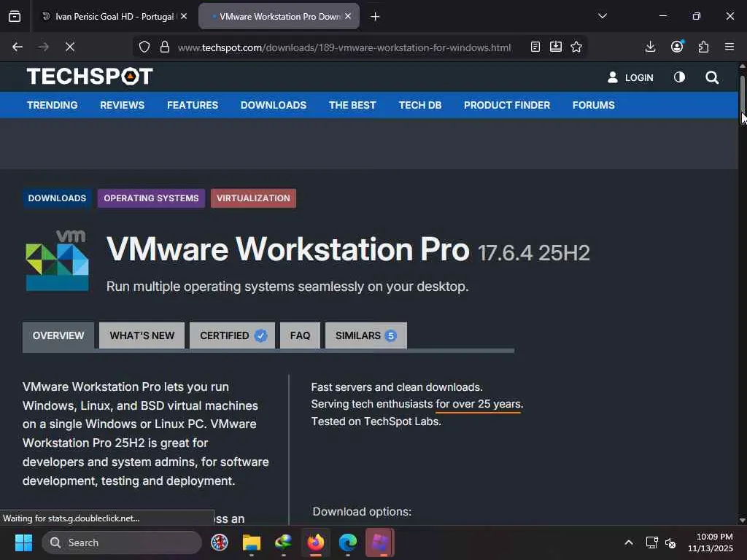This screenshot has height=560, width=747.
Task: Bookmark this page with star icon
Action: [x=576, y=47]
